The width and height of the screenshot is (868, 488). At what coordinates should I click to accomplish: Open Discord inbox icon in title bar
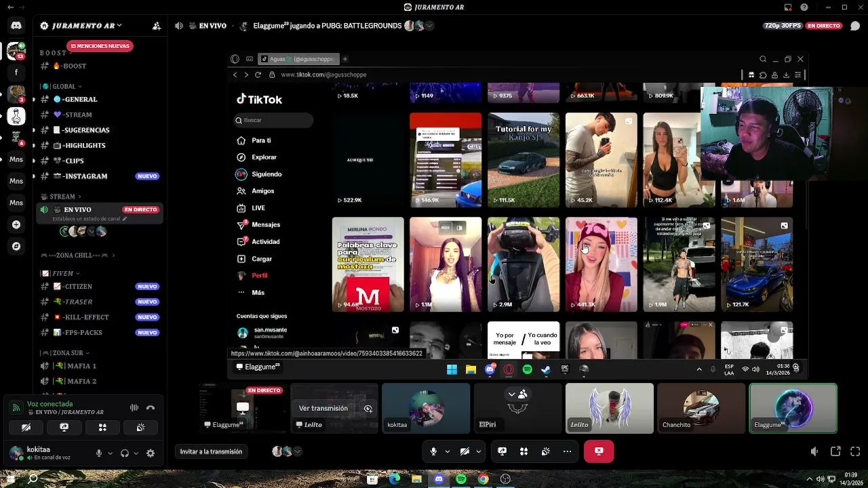click(x=788, y=7)
